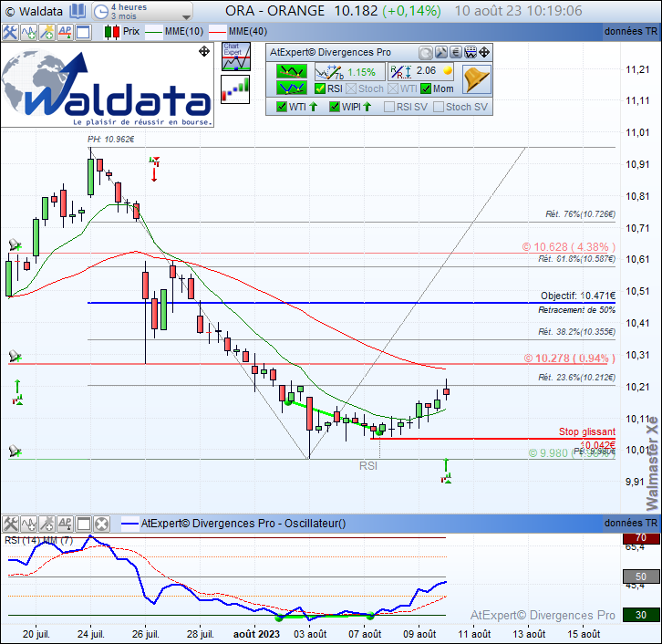Click the Rét. 38.2%(10.355€) label
Viewport: 662px width, 644px height.
point(576,332)
